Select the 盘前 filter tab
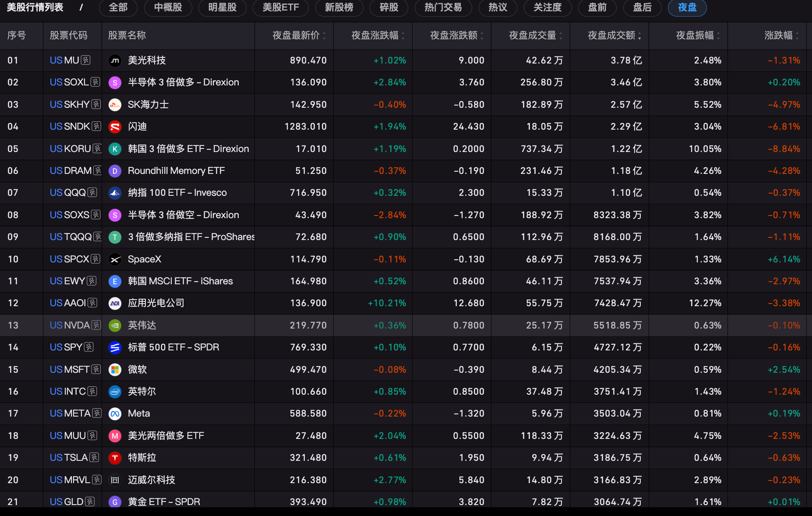 [597, 7]
